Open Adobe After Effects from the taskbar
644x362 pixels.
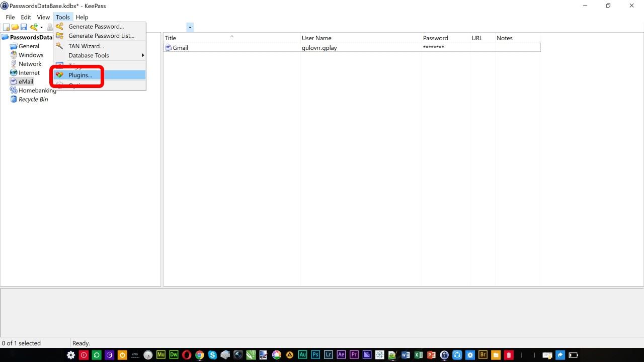341,355
